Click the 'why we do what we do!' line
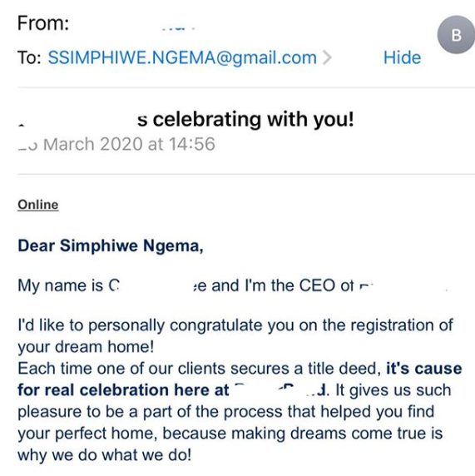Image resolution: width=475 pixels, height=476 pixels. point(105,455)
